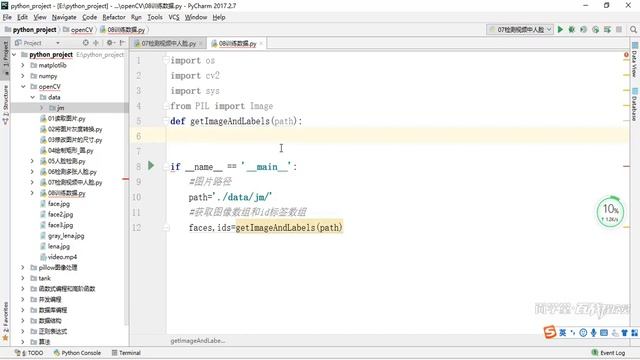Open the VCS menu
Image resolution: width=640 pixels, height=360 pixels.
174,17
